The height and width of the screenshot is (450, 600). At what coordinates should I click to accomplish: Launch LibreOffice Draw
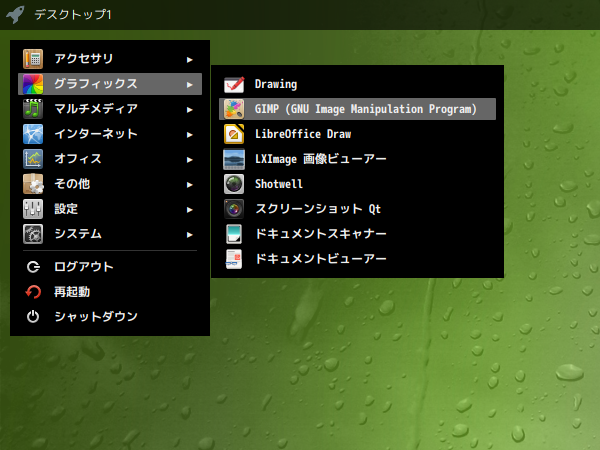[x=357, y=134]
